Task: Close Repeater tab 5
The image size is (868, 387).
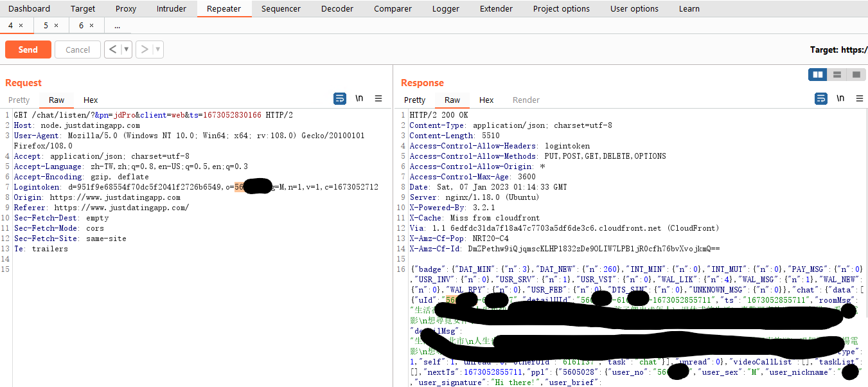Action: pos(56,26)
